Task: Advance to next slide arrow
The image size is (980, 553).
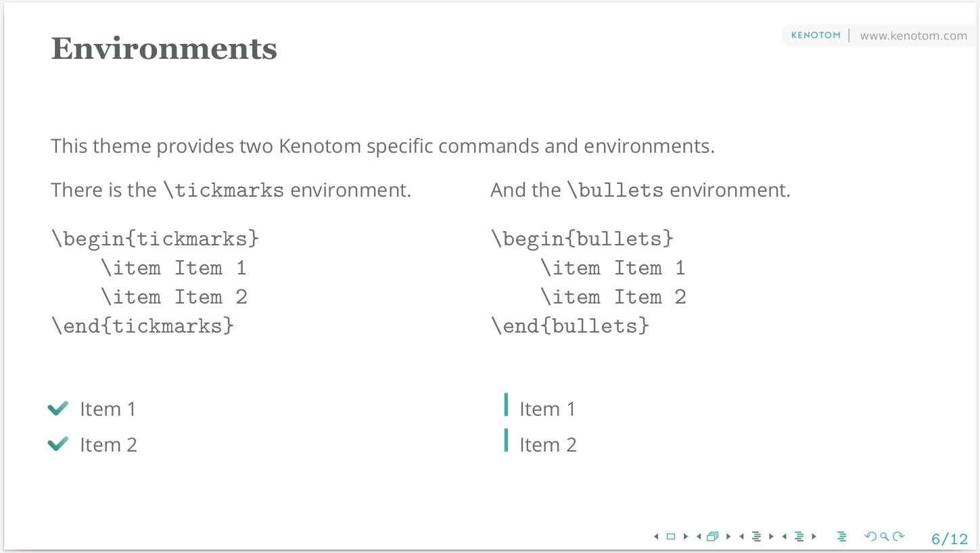Action: coord(686,537)
